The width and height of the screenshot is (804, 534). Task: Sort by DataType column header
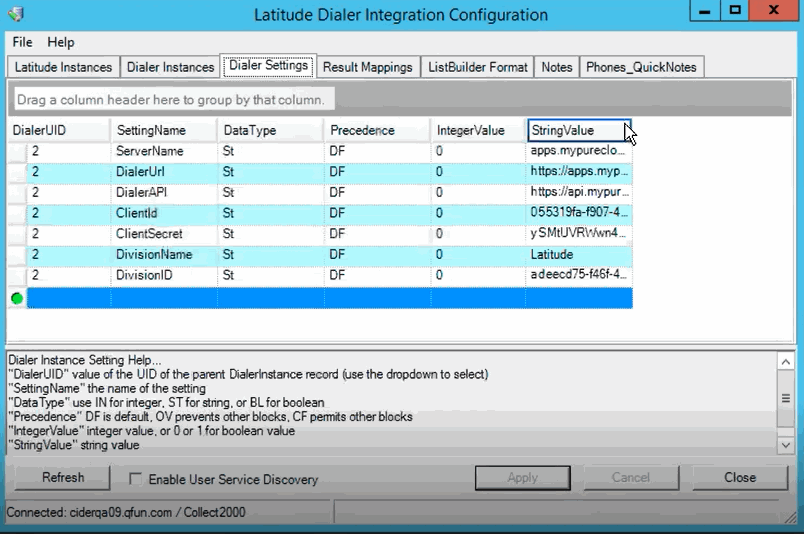coord(271,130)
